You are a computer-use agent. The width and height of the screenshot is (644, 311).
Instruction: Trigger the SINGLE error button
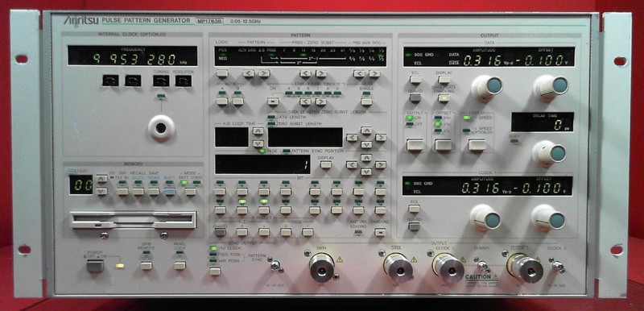tap(366, 101)
